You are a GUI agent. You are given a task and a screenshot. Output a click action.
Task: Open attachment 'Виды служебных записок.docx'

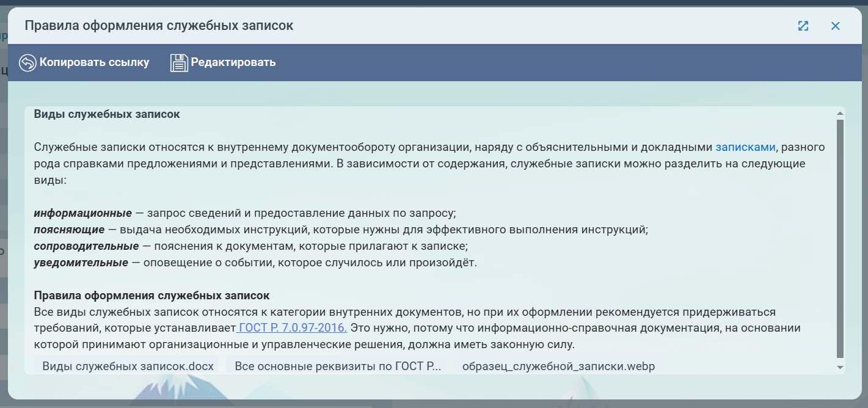tap(128, 366)
